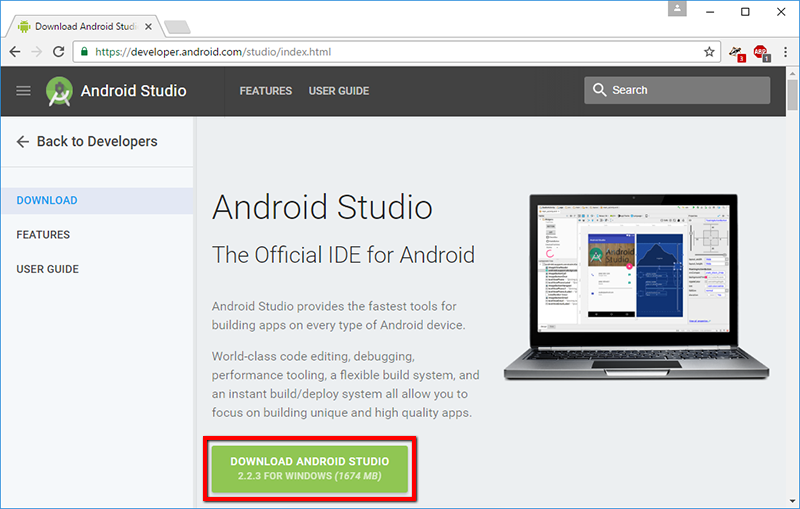Click the URL address bar
The image size is (800, 509).
click(x=398, y=52)
